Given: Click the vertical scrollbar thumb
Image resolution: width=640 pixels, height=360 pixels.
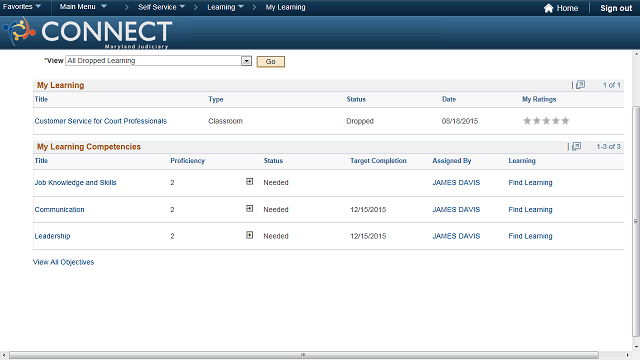Looking at the screenshot, I should pyautogui.click(x=636, y=221).
